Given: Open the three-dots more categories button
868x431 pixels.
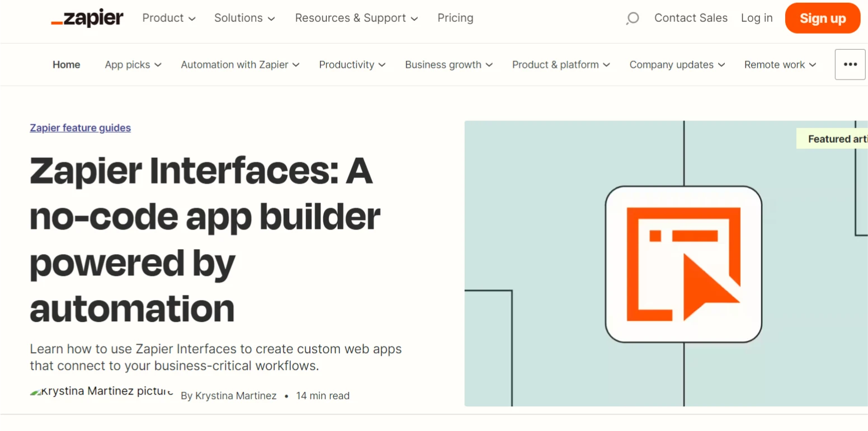Looking at the screenshot, I should coord(850,64).
